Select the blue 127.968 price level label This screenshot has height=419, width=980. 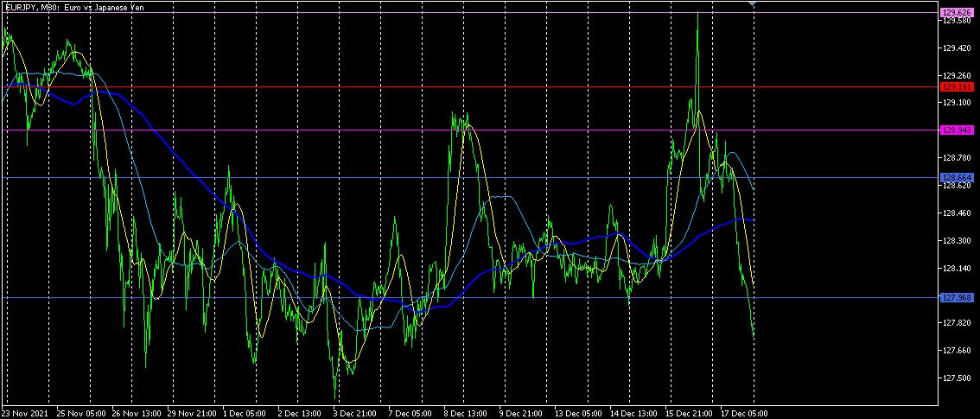coord(957,298)
